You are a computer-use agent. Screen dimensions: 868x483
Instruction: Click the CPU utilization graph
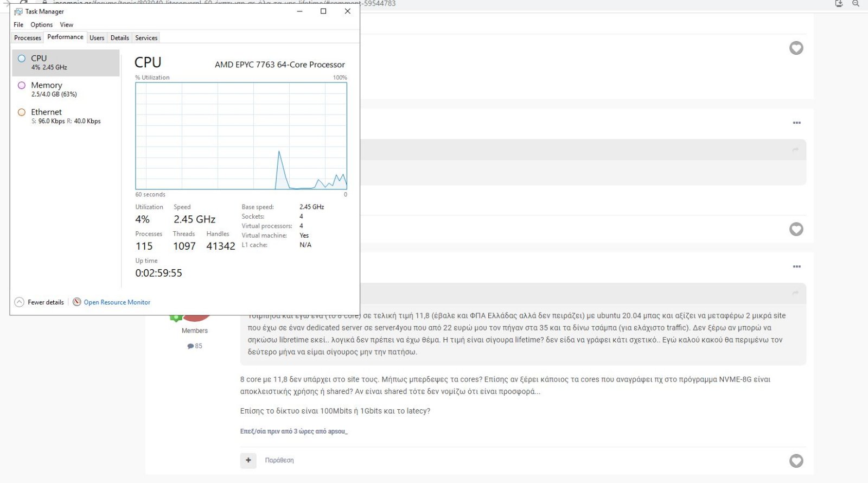(241, 136)
